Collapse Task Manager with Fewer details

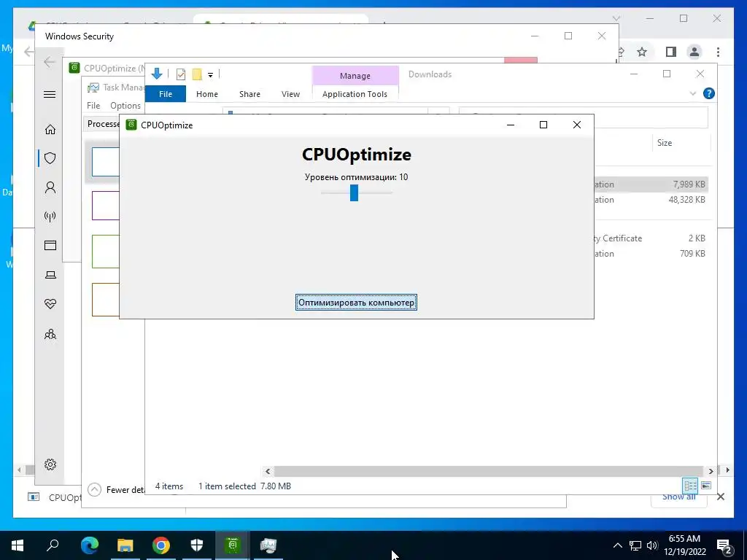pos(117,489)
